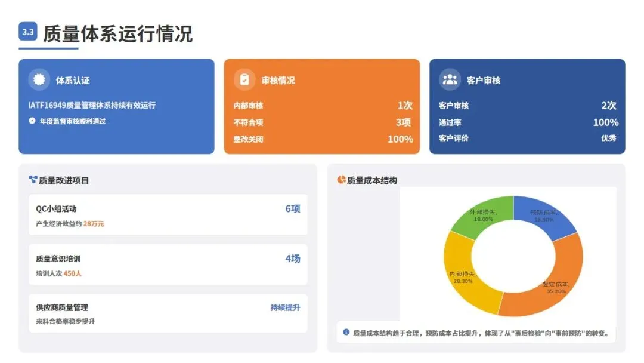
Task: Click the QC小组活动 item title
Action: tap(56, 209)
